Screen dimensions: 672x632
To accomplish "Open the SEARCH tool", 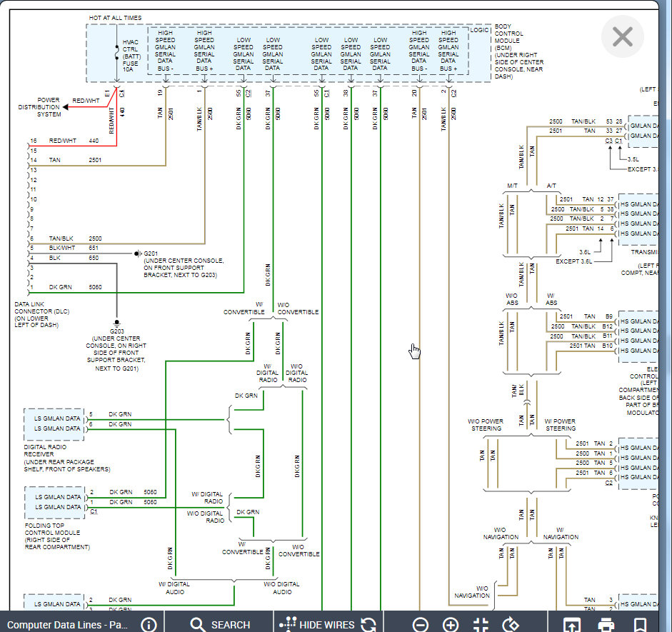I will [220, 625].
